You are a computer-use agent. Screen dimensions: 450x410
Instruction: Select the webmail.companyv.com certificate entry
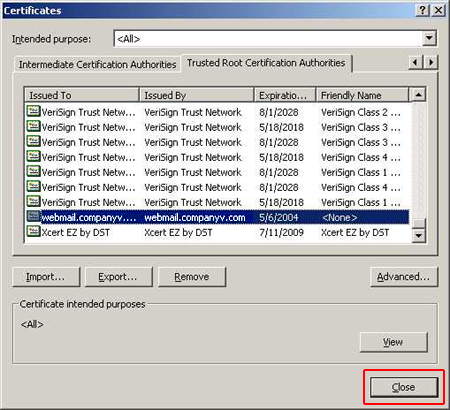coord(217,217)
